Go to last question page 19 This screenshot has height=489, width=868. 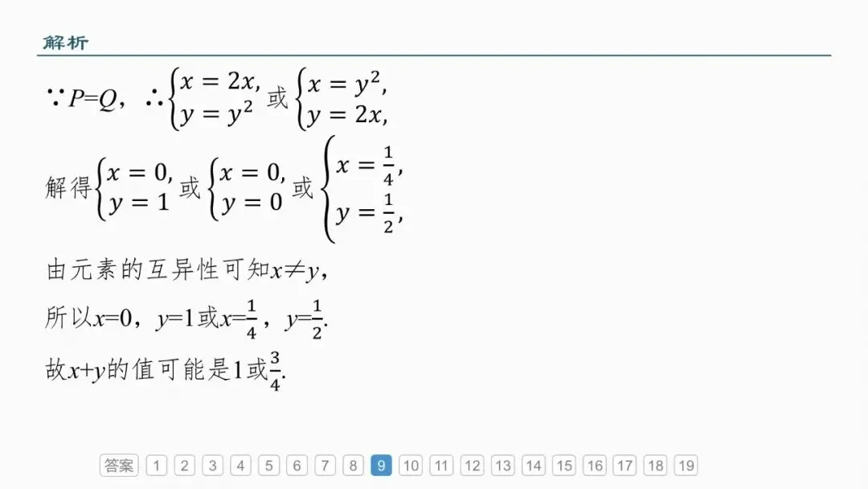[686, 465]
